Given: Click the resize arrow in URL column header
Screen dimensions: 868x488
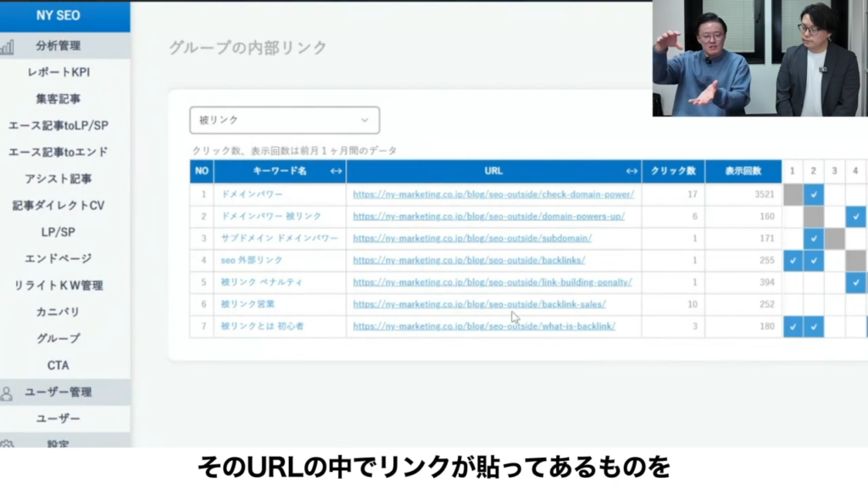Looking at the screenshot, I should 632,171.
